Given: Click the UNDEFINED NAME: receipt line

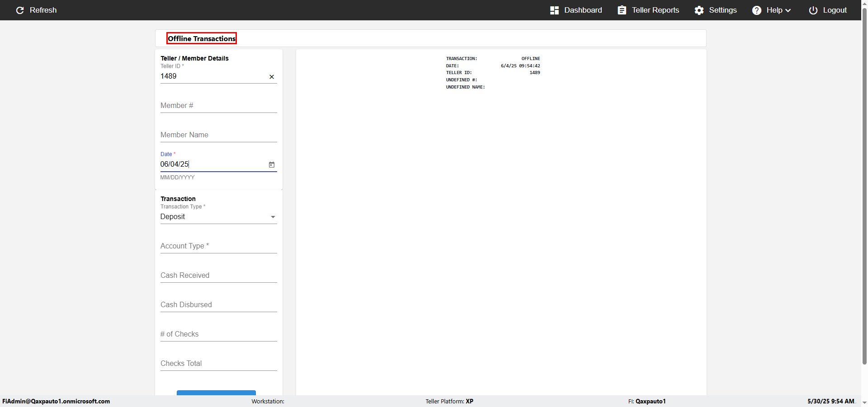Looking at the screenshot, I should coord(465,87).
